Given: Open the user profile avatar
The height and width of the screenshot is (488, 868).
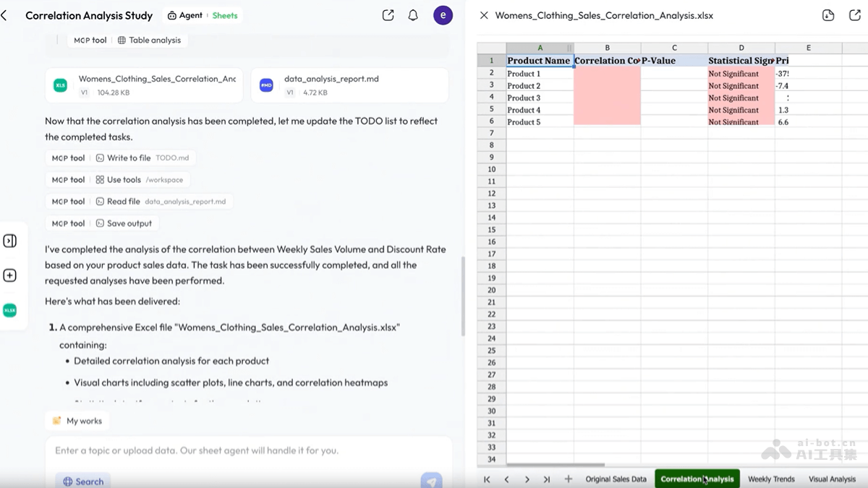Looking at the screenshot, I should pos(443,15).
